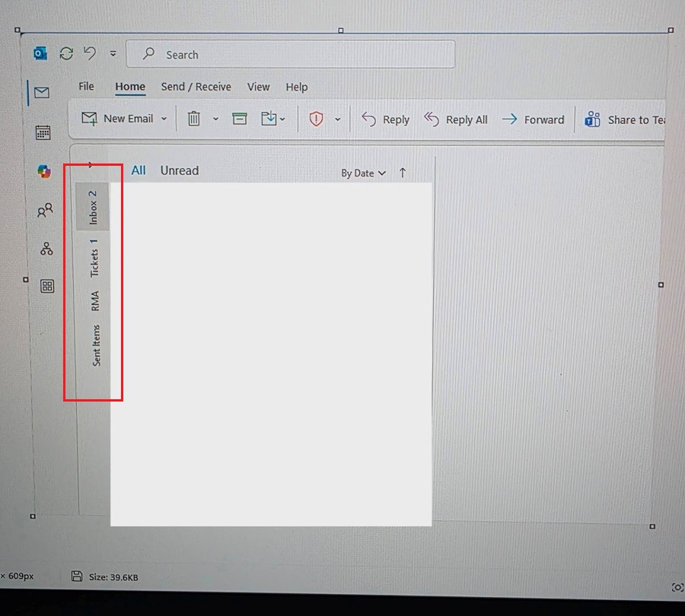Open the Mail view in sidebar
This screenshot has width=685, height=616.
(42, 93)
